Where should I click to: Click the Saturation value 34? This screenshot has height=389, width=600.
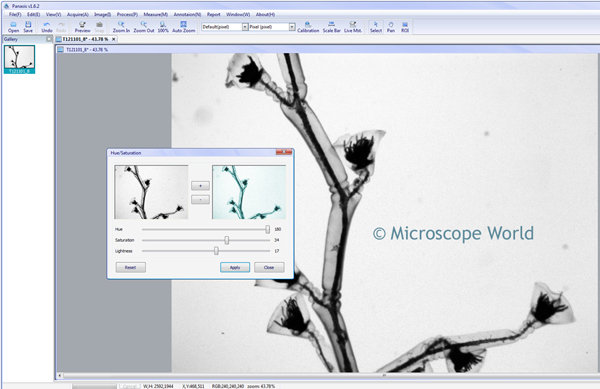(x=277, y=240)
